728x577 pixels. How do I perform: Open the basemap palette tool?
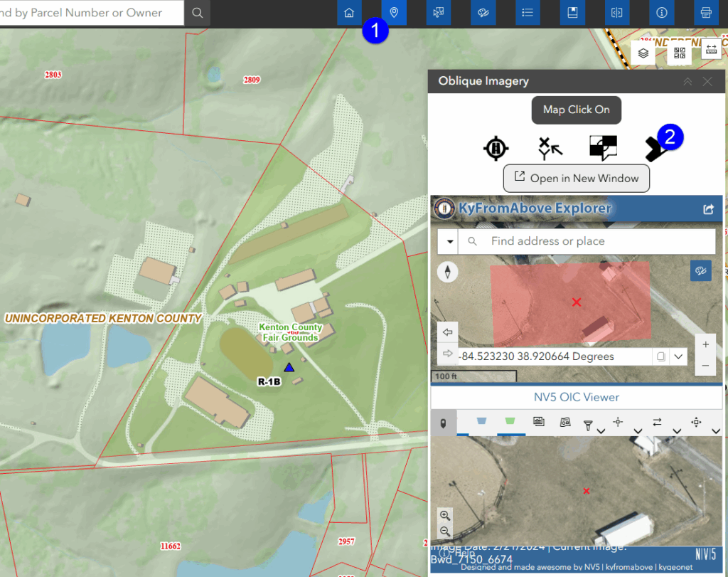coord(483,12)
